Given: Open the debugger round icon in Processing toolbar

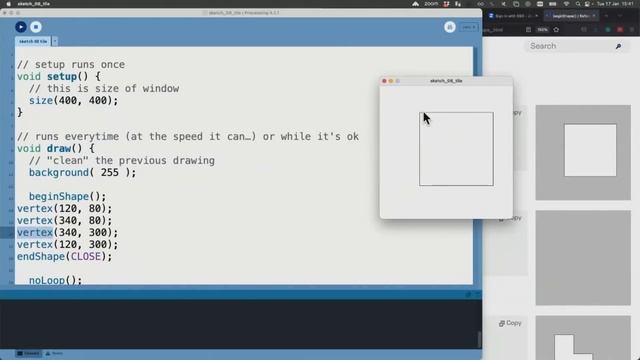Looking at the screenshot, I should click(x=450, y=27).
